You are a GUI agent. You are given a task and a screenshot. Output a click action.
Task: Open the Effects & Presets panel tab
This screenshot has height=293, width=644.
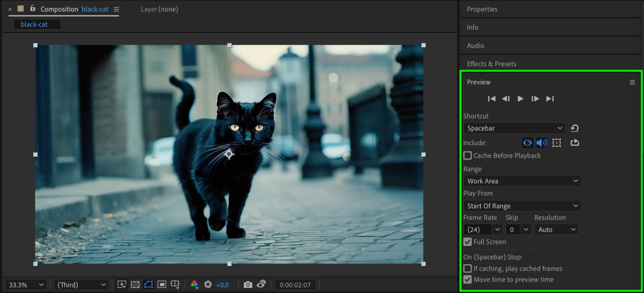tap(492, 64)
